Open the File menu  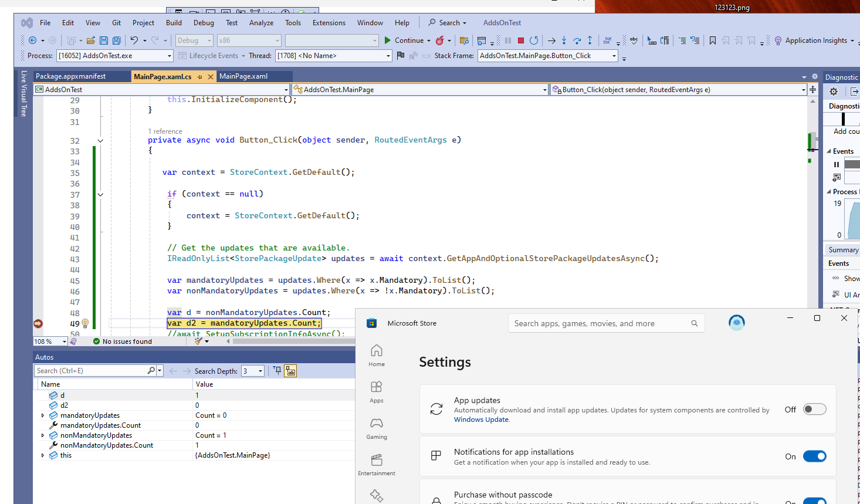(45, 23)
